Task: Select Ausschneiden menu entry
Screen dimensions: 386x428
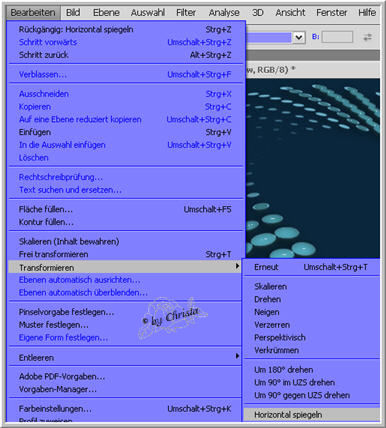Action: [125, 94]
